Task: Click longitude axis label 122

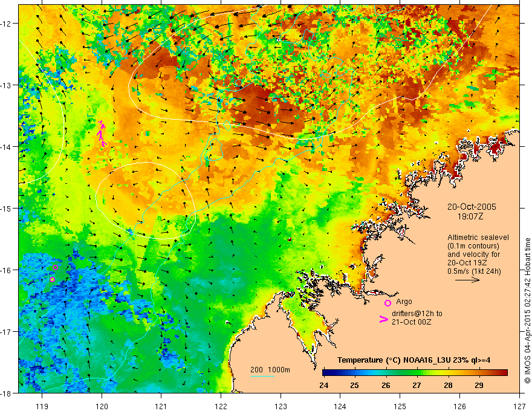Action: (x=221, y=406)
